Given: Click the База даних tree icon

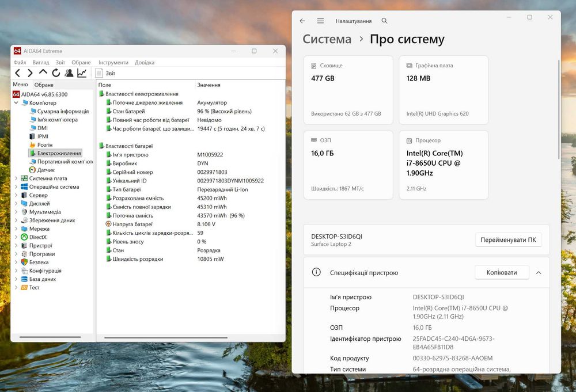Looking at the screenshot, I should [x=24, y=279].
